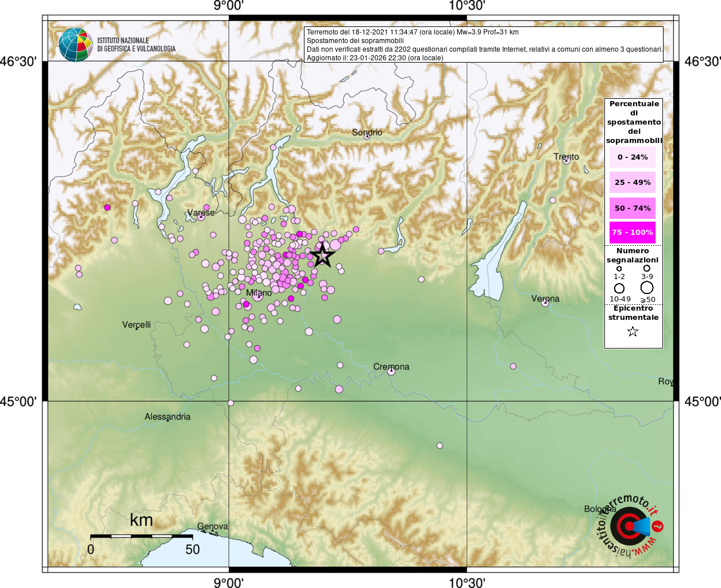The height and width of the screenshot is (588, 721).
Task: Click the Verona city label
Action: click(545, 299)
